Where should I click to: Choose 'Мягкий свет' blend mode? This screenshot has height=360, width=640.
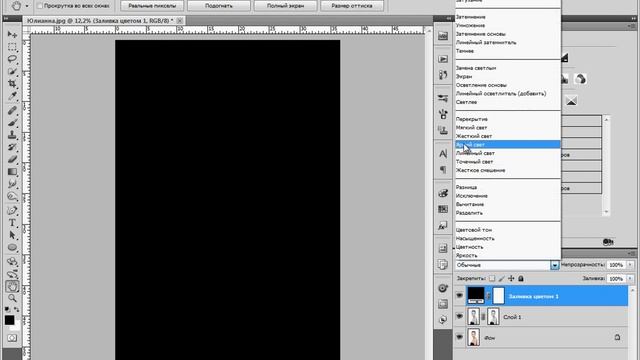[x=471, y=127]
